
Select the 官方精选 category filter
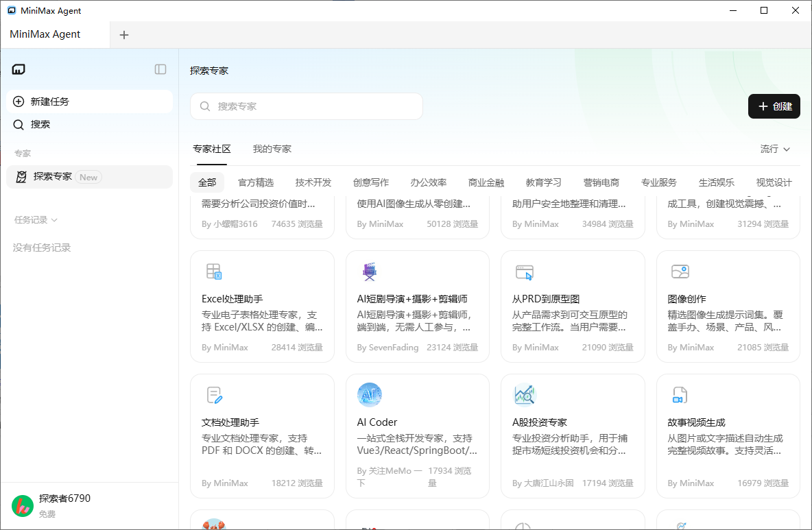(255, 182)
